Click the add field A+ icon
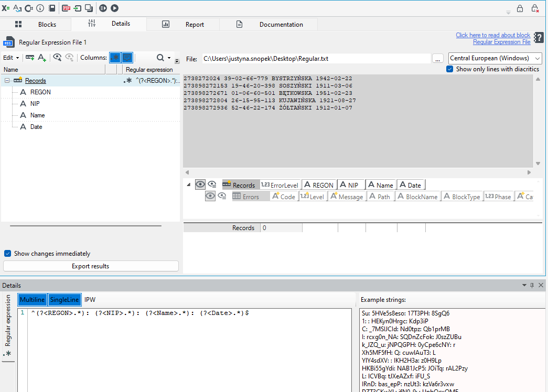548x392 pixels. coord(42,58)
